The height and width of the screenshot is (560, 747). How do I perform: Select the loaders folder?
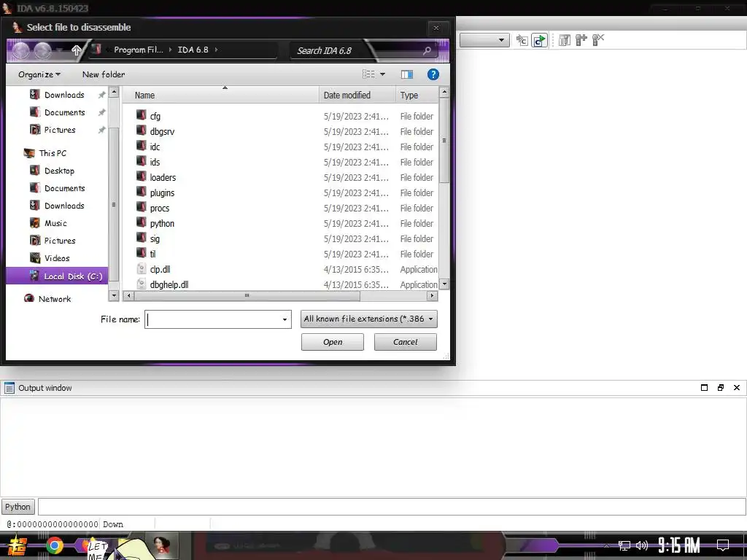click(x=163, y=177)
